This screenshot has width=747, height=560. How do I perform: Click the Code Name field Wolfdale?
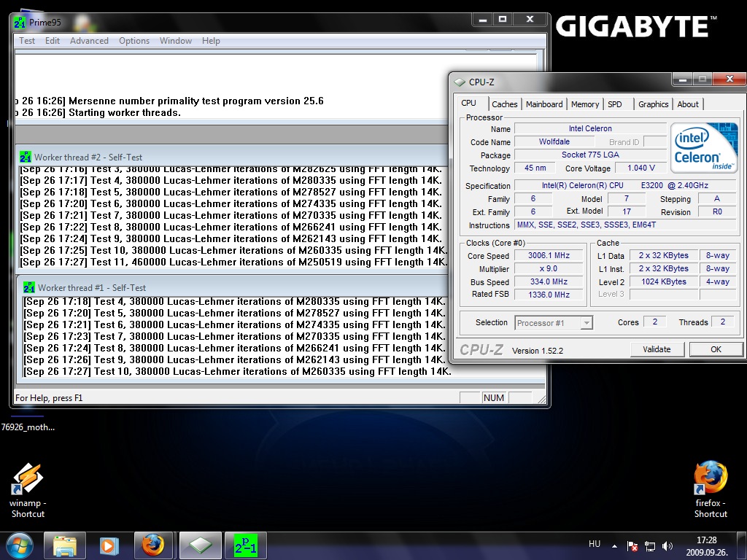(x=554, y=142)
